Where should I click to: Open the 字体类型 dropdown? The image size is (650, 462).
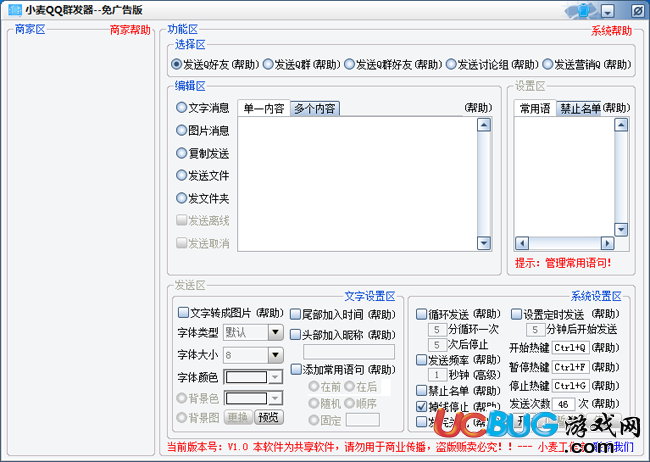point(275,332)
